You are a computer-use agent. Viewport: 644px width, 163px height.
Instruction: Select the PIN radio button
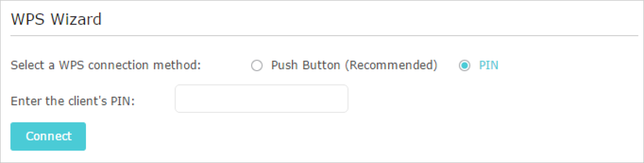pos(465,66)
